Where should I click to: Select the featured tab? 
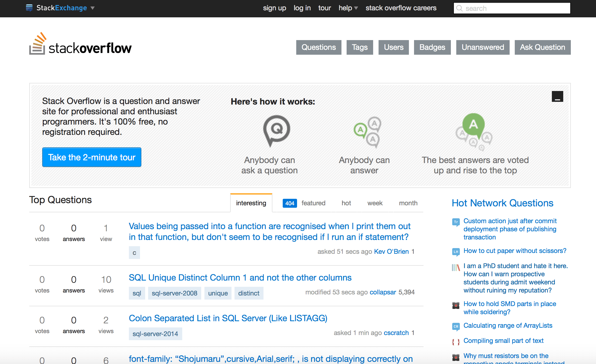point(314,203)
